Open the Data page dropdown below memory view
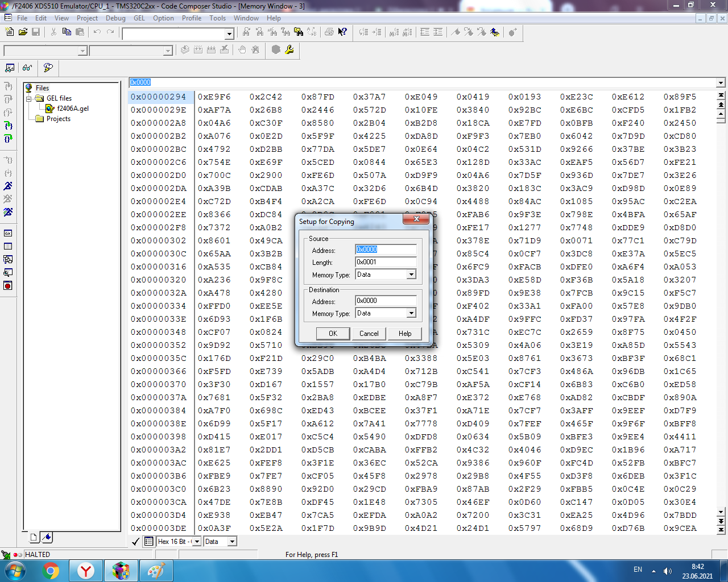This screenshot has width=728, height=582. (x=232, y=542)
